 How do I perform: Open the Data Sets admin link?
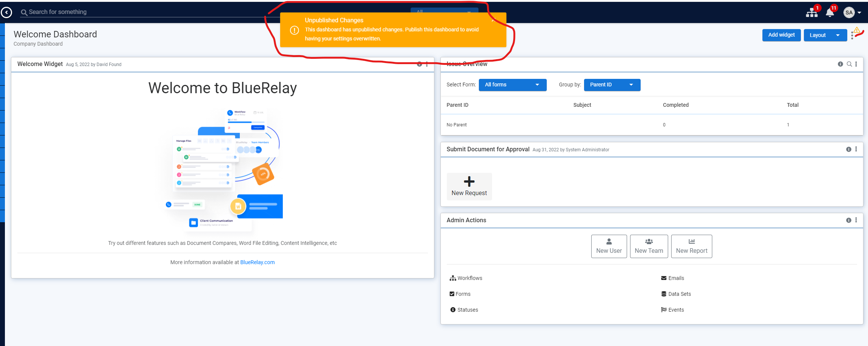pos(676,294)
